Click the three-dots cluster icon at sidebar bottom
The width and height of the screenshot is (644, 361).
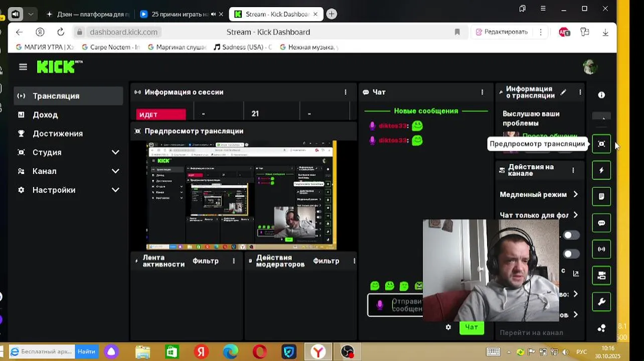(x=601, y=328)
